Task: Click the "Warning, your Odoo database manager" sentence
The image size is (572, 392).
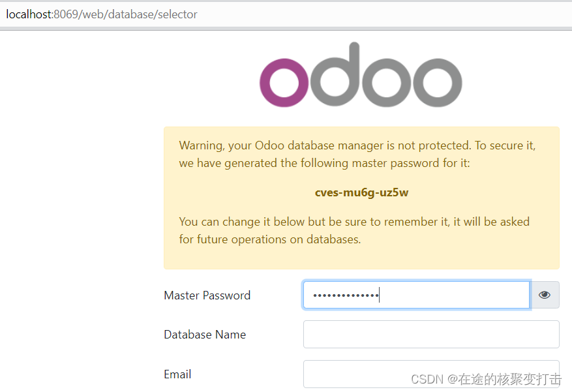Action: click(x=357, y=154)
